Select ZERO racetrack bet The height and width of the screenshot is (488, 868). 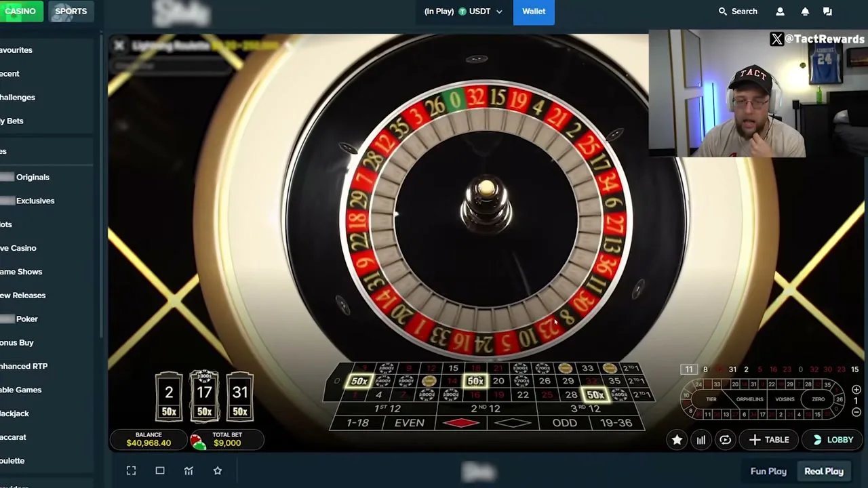click(x=818, y=399)
